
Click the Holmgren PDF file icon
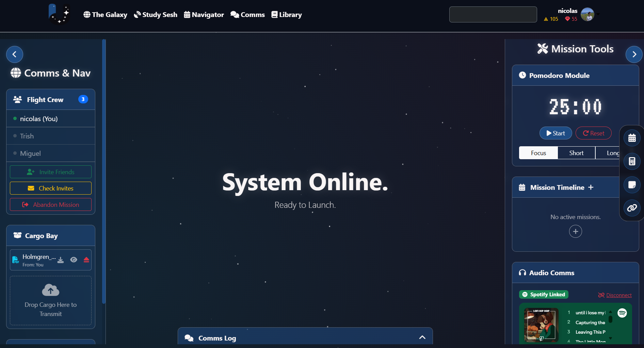pos(16,260)
